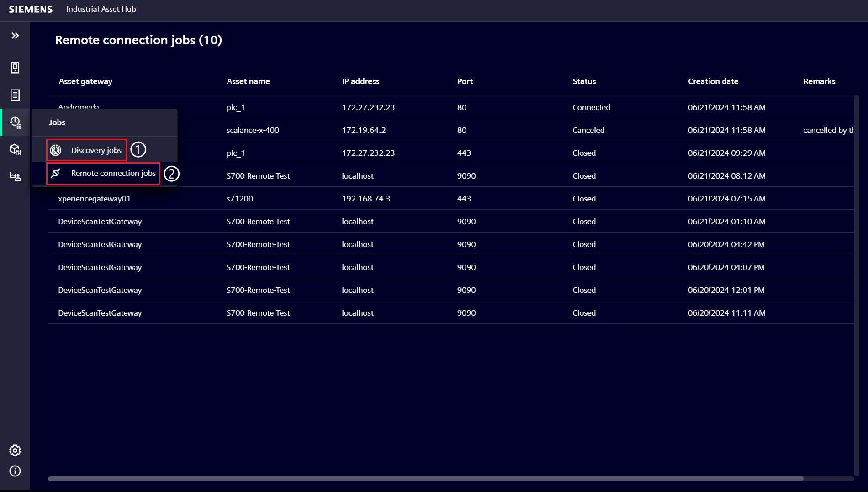868x492 pixels.
Task: Open the package configuration icon in sidebar
Action: coord(15,149)
